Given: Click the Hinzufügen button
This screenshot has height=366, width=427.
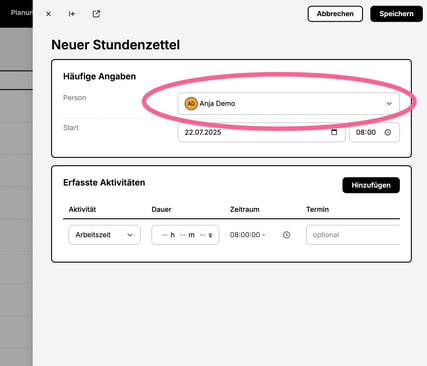Looking at the screenshot, I should (371, 185).
